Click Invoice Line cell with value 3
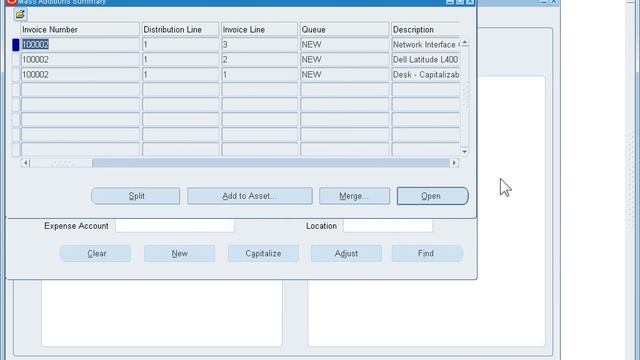Screen dimensions: 640x360 260,44
